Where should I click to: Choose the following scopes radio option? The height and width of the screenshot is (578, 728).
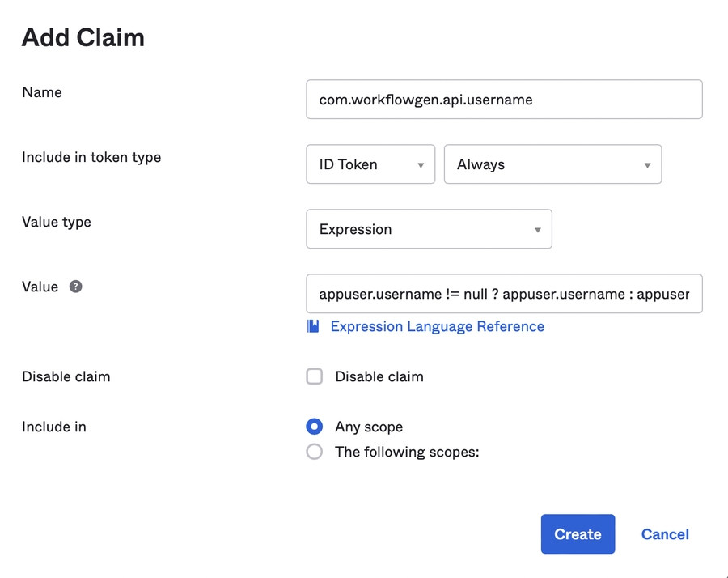pyautogui.click(x=315, y=452)
